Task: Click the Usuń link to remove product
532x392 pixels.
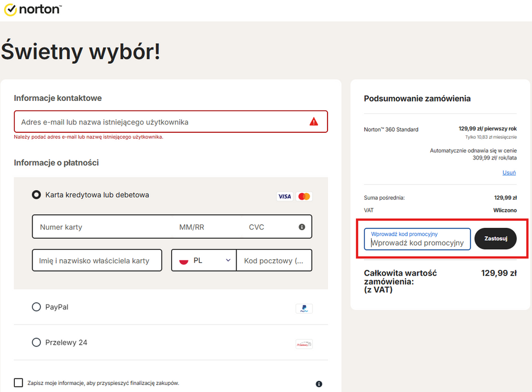Action: pyautogui.click(x=509, y=172)
